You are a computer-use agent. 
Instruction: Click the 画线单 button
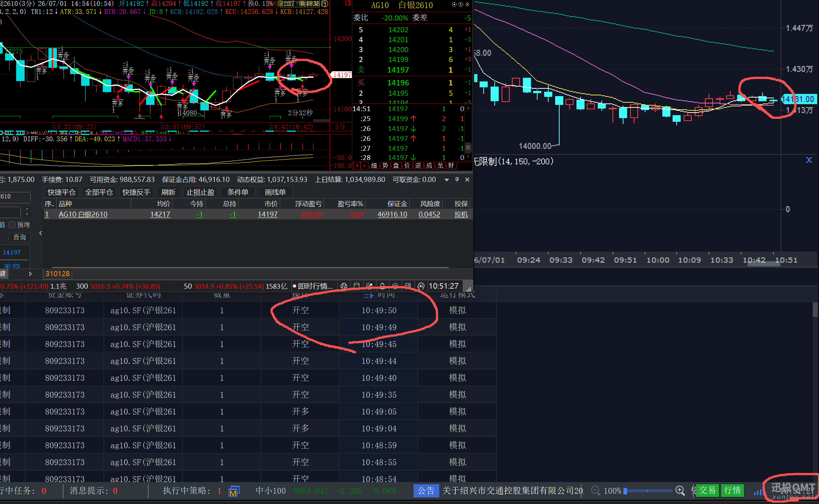(275, 192)
